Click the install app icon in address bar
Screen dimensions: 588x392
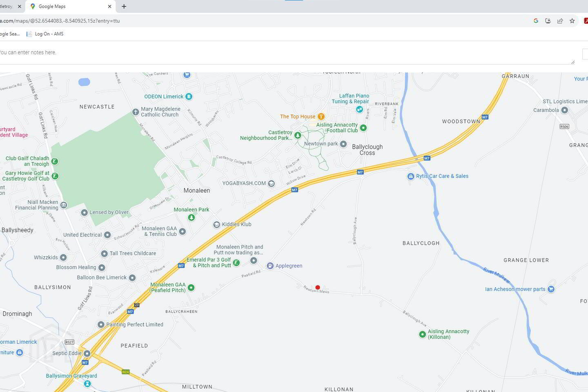548,21
